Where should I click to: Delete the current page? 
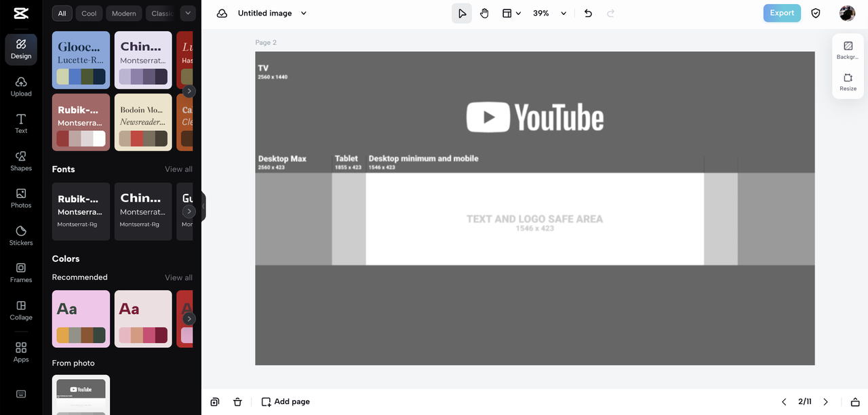tap(237, 401)
